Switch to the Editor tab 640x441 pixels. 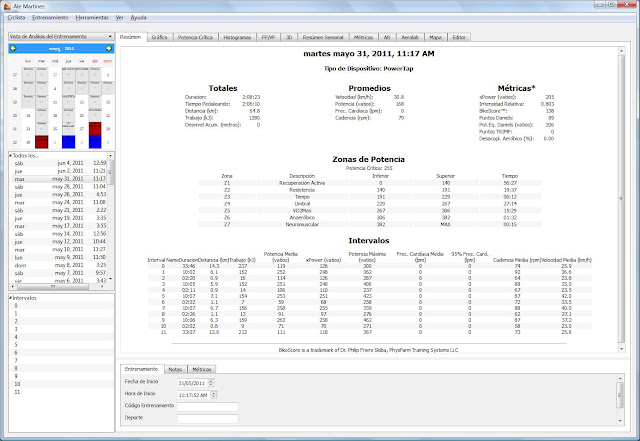coord(459,37)
